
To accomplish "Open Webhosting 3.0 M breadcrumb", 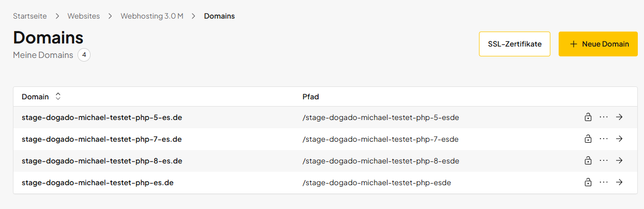I will [x=152, y=16].
